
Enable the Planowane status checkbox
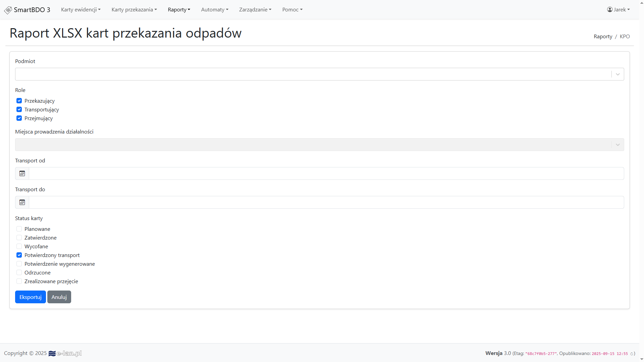(19, 229)
